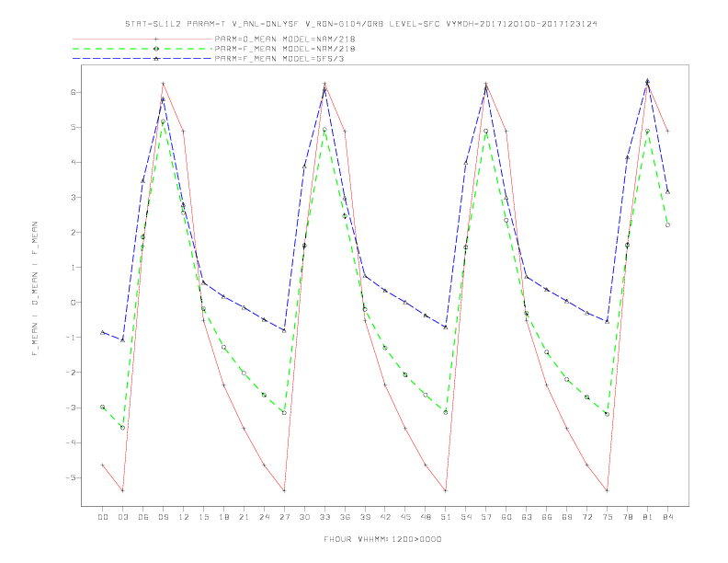
Task: Click the green dashed legend line sample
Action: coord(142,49)
